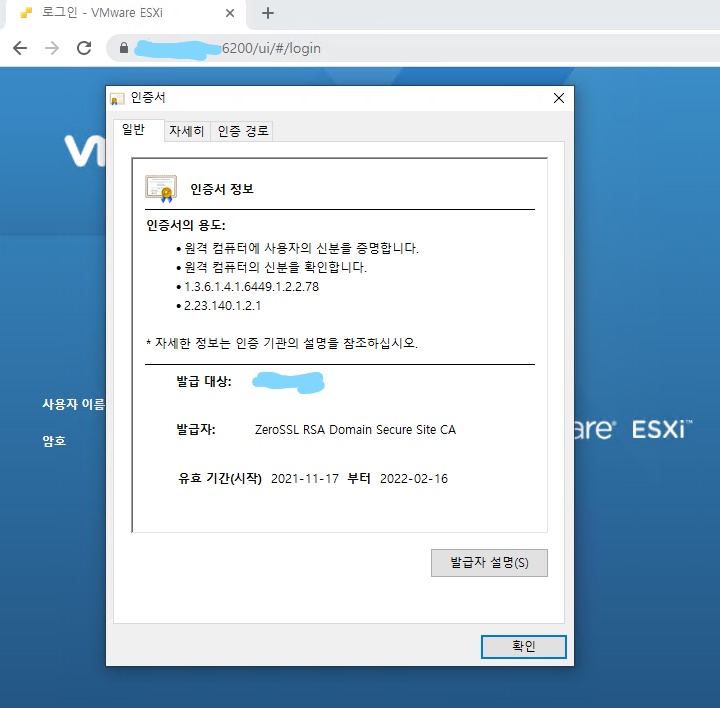720x708 pixels.
Task: Click the line 원격 컴퓨터에 사용자의 신분을 증명합니다.
Action: click(301, 248)
